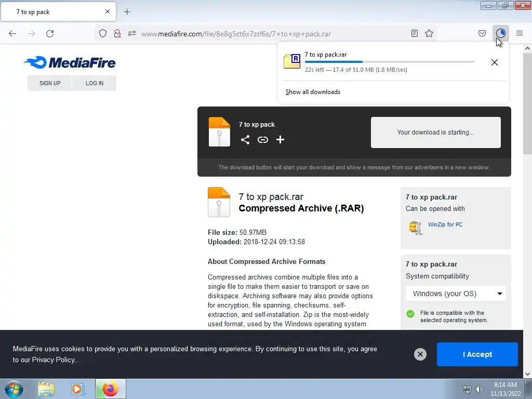This screenshot has height=399, width=532.
Task: Click the insecure connection padlock icon
Action: pyautogui.click(x=117, y=33)
